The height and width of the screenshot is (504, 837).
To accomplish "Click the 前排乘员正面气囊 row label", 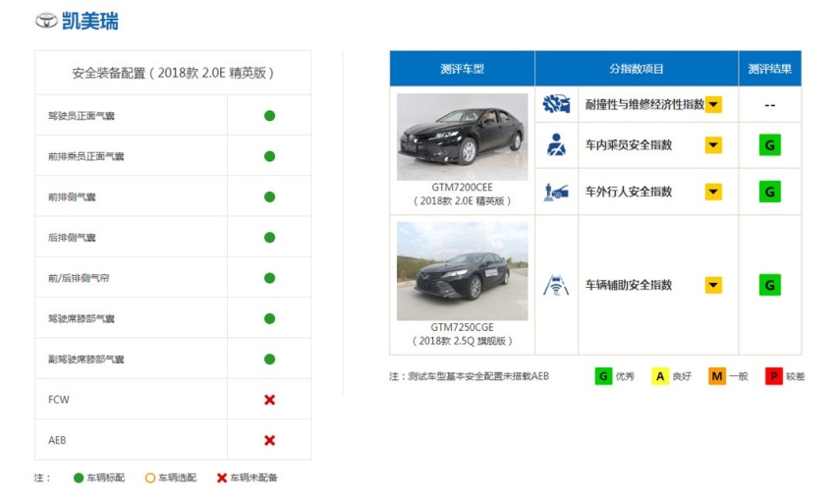I will (x=85, y=156).
